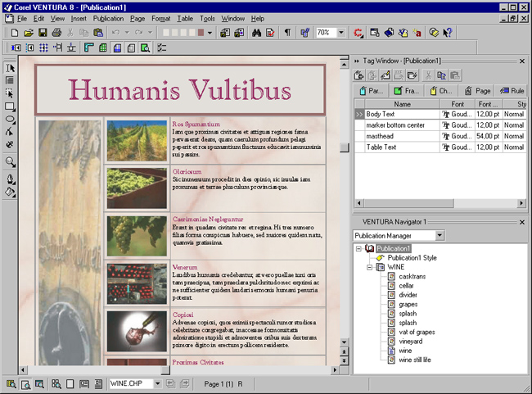
Task: Toggle the task checklist toolbar button
Action: (162, 48)
